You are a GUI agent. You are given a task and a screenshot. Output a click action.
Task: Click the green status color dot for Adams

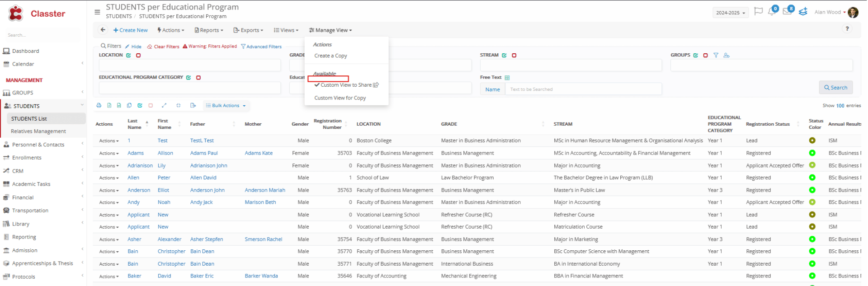812,153
